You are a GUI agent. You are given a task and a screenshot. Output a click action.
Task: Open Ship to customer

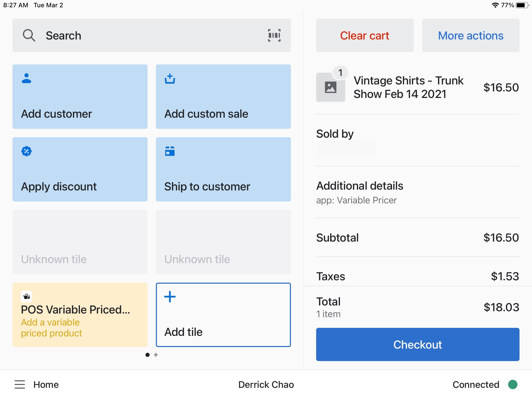(223, 169)
